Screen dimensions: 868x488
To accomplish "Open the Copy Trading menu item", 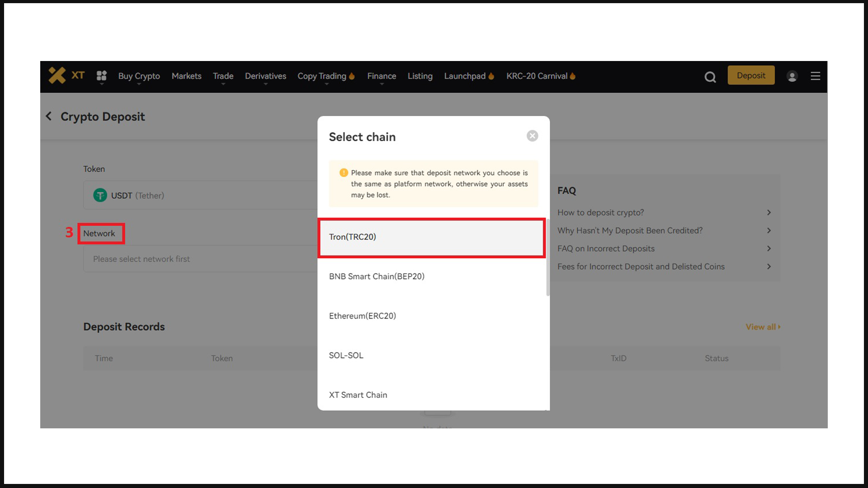I will pos(322,76).
